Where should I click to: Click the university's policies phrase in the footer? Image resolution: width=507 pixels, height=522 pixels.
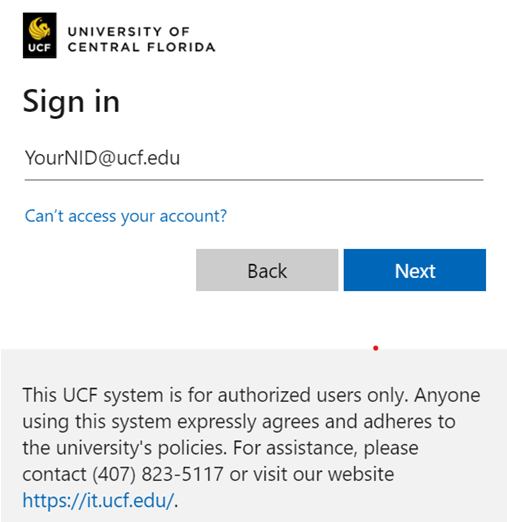coord(141,448)
